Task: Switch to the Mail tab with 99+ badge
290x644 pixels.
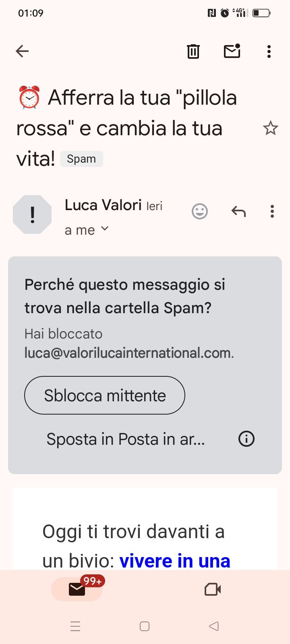Action: 77,589
